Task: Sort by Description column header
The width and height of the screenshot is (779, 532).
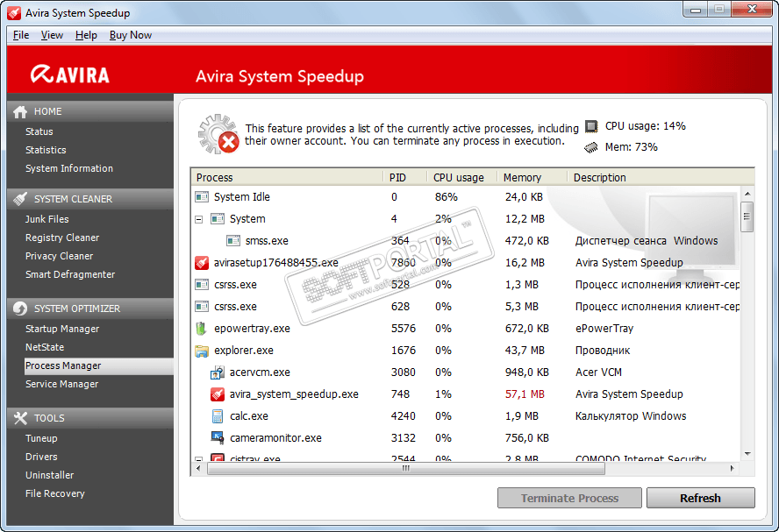Action: pos(661,178)
